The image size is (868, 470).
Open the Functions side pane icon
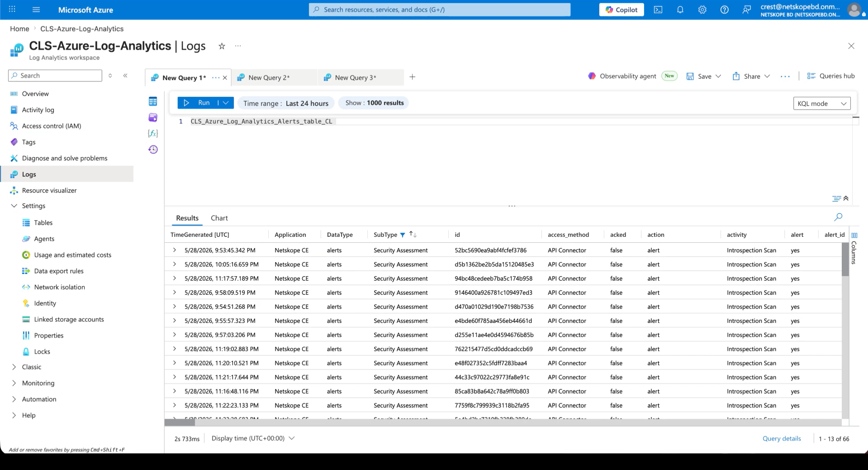pyautogui.click(x=153, y=133)
